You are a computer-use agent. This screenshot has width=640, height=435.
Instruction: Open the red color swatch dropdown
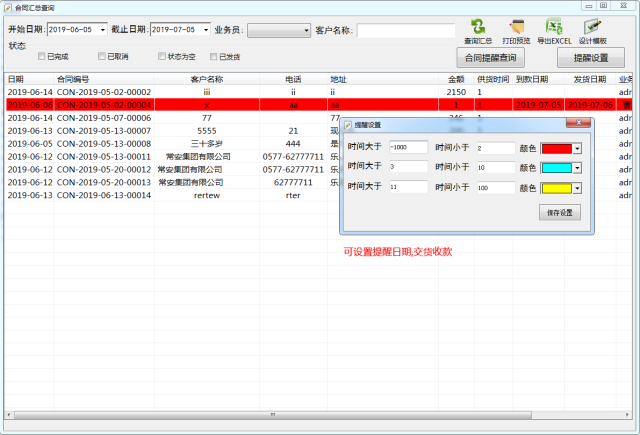pos(577,148)
